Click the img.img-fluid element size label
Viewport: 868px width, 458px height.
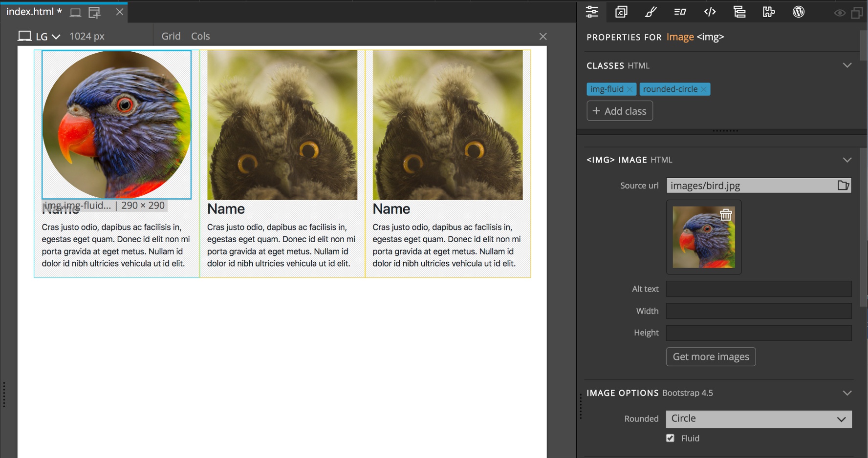[x=105, y=206]
